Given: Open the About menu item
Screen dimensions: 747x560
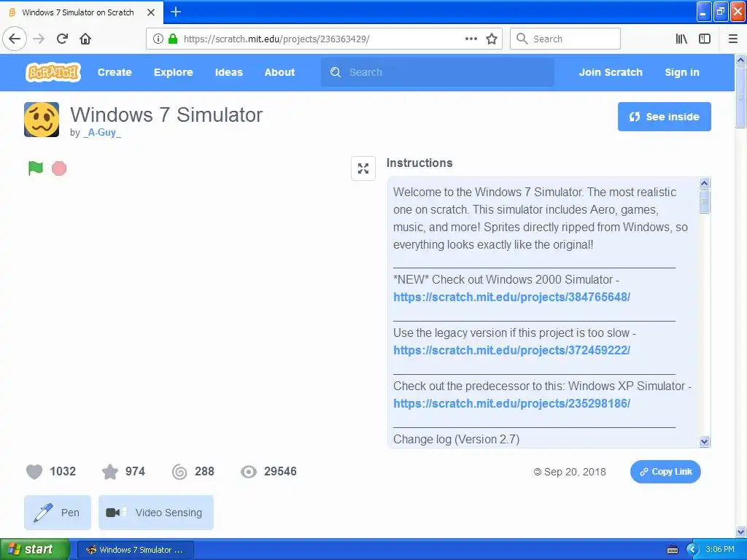Looking at the screenshot, I should pyautogui.click(x=279, y=72).
